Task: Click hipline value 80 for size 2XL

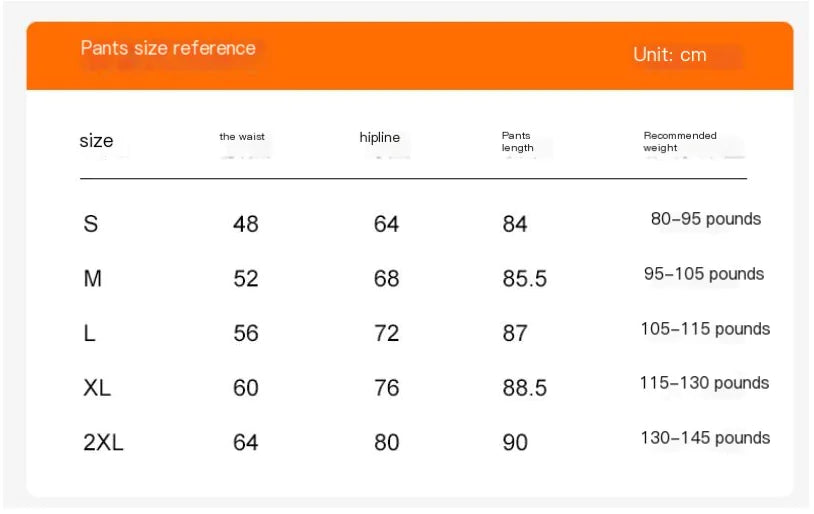Action: 387,443
